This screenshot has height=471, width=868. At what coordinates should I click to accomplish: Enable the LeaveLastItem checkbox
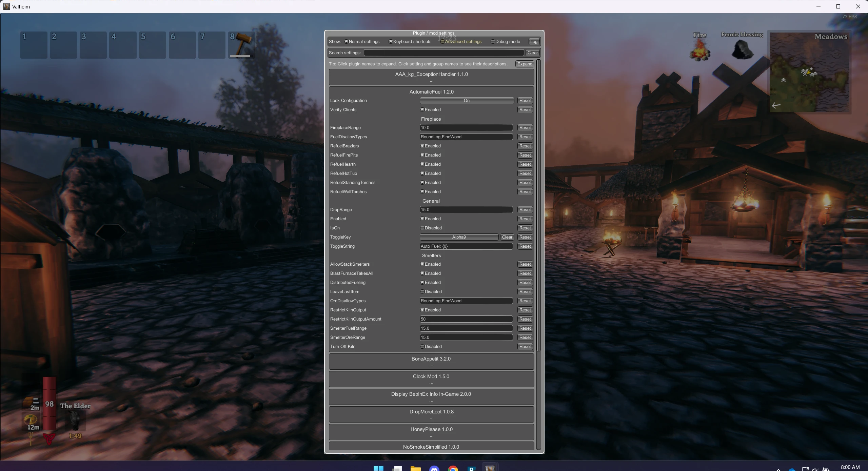422,291
